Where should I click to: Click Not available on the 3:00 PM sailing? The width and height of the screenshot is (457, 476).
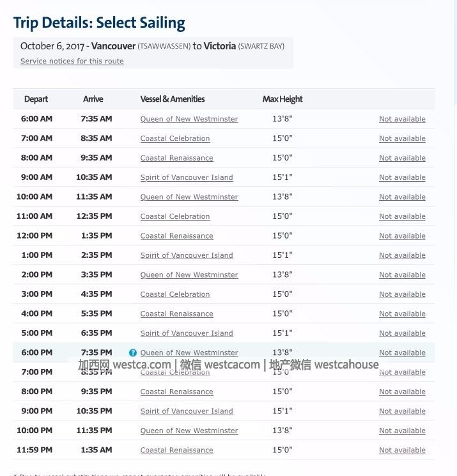click(402, 294)
